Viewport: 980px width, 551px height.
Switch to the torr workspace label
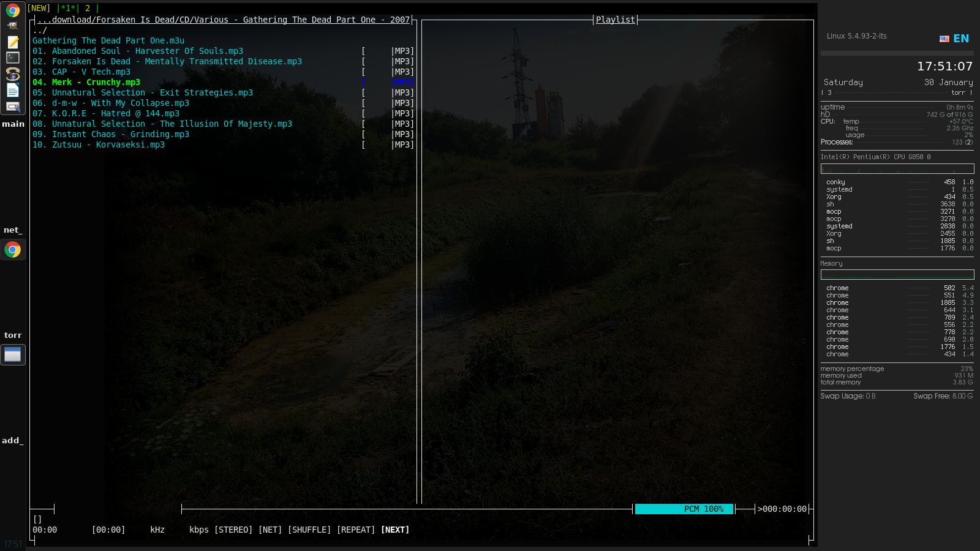[x=13, y=335]
